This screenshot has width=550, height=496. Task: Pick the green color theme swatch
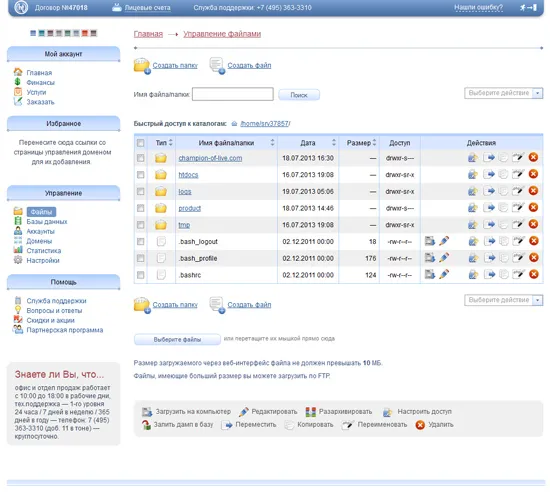click(x=67, y=33)
